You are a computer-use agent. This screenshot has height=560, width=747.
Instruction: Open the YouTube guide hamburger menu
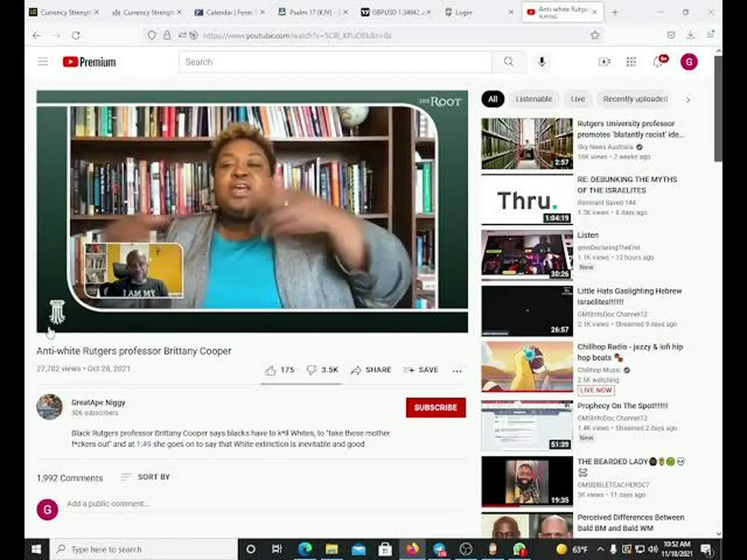(x=43, y=61)
